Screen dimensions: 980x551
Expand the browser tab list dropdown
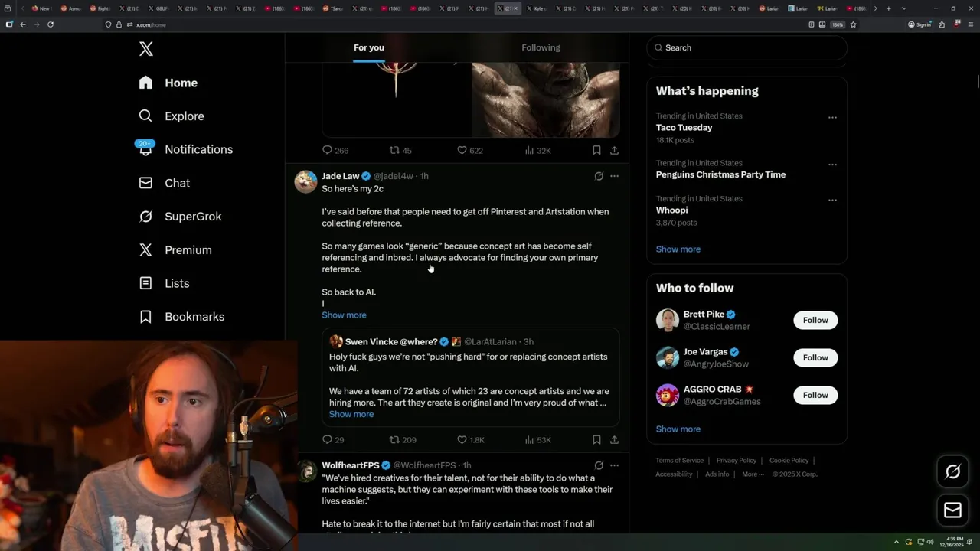coord(904,8)
